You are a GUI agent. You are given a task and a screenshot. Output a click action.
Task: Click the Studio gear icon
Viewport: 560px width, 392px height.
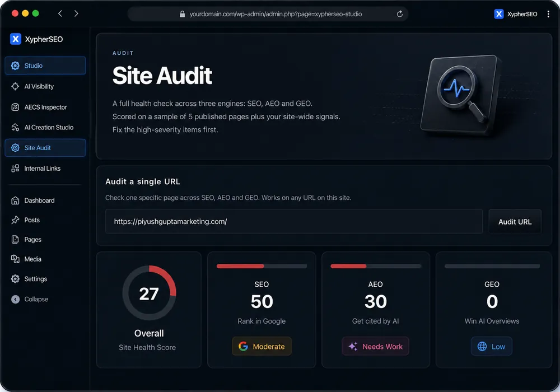pyautogui.click(x=15, y=66)
